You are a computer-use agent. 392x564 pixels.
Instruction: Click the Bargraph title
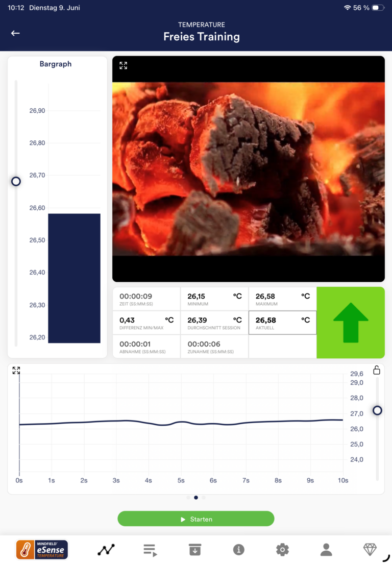tap(56, 64)
